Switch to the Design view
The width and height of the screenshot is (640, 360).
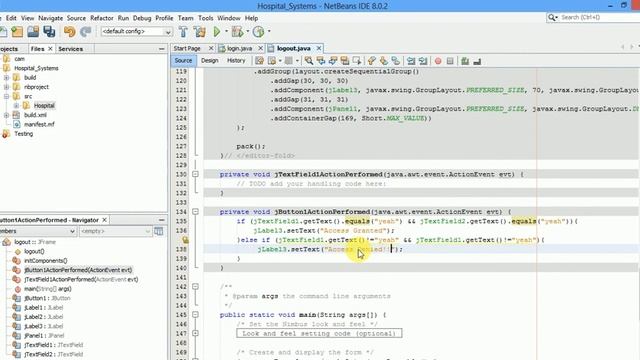coord(209,60)
